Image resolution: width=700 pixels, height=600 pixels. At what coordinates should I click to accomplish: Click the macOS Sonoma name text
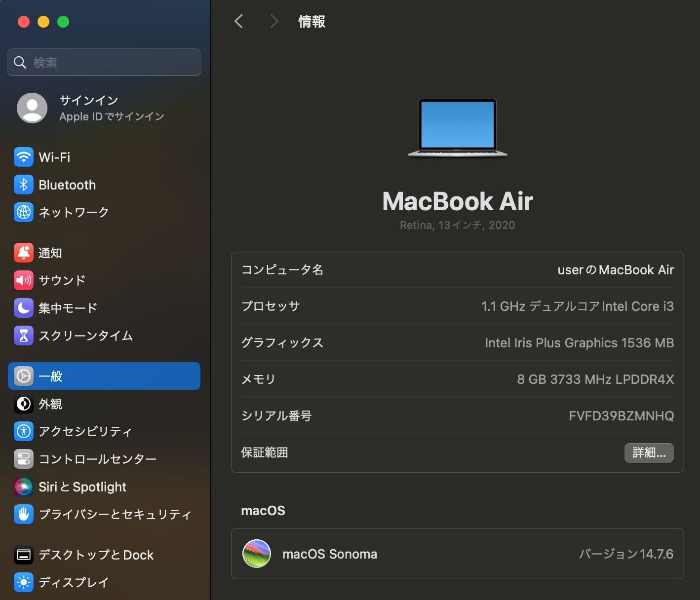[330, 554]
